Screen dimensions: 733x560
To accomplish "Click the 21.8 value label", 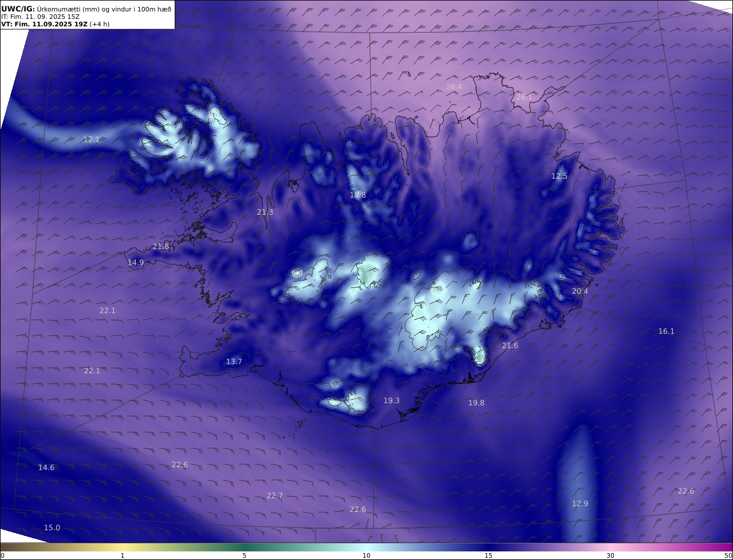I will tap(161, 247).
